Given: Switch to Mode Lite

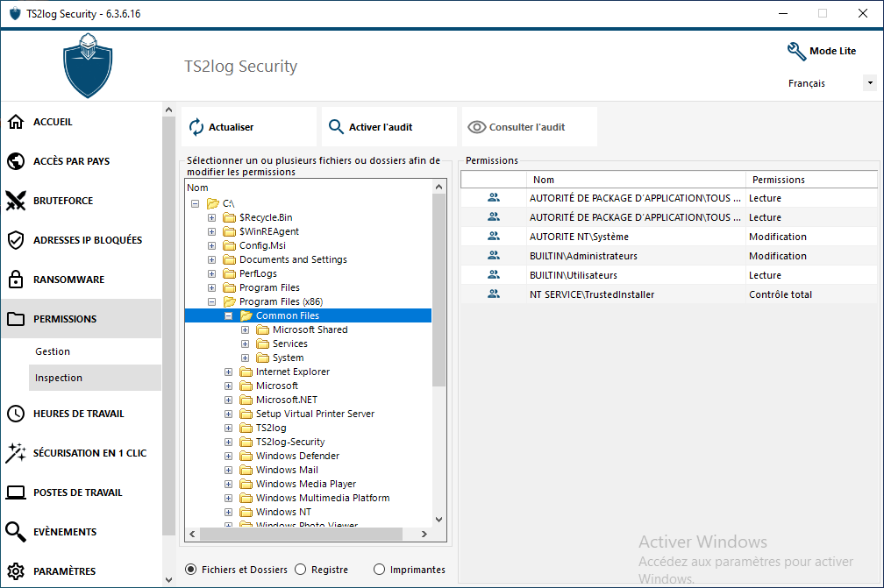Looking at the screenshot, I should point(822,51).
